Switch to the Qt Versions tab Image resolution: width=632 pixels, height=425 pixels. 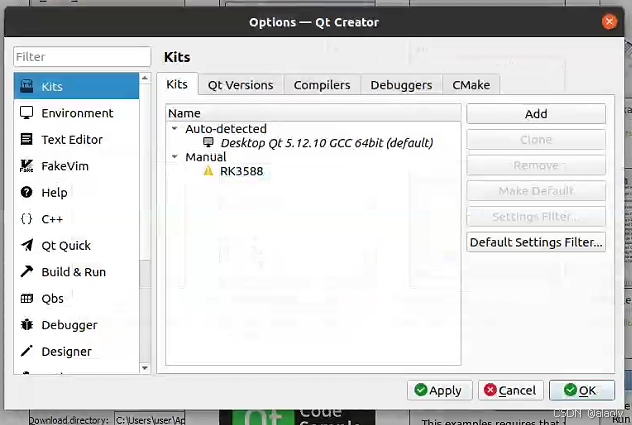[241, 85]
